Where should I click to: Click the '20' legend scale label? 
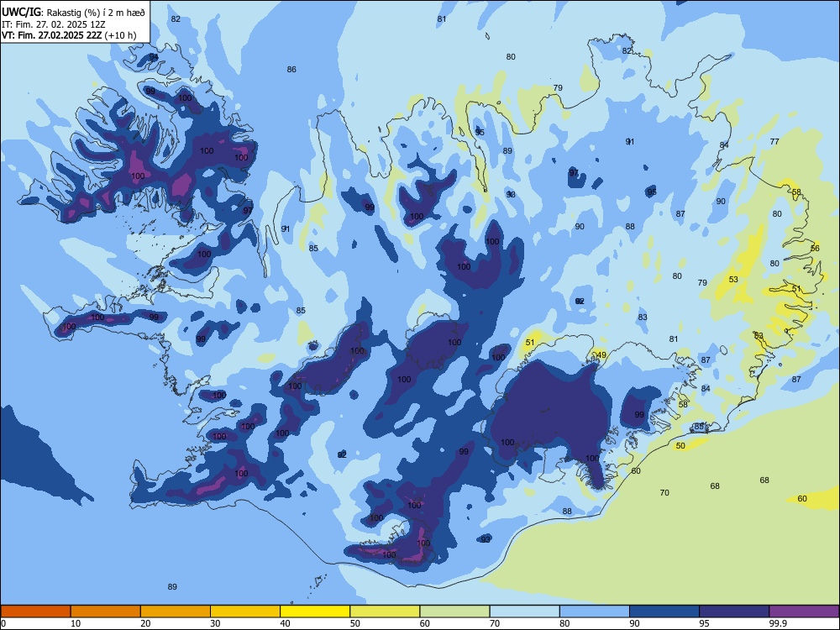[x=145, y=623]
